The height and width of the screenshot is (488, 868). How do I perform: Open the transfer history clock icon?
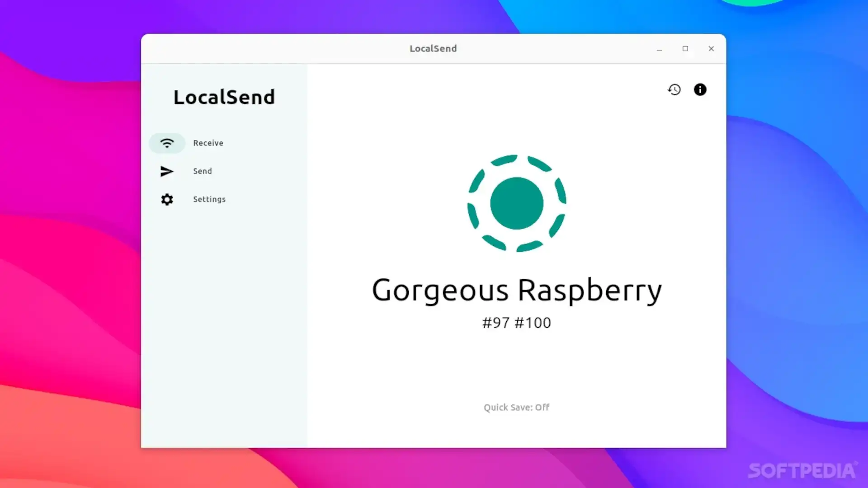point(674,89)
